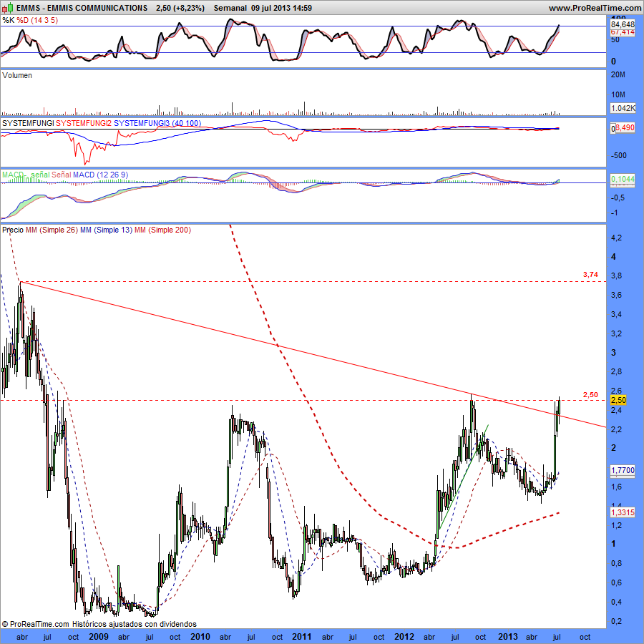Click the Semanal timeframe label
This screenshot has height=644, width=644.
click(x=230, y=8)
